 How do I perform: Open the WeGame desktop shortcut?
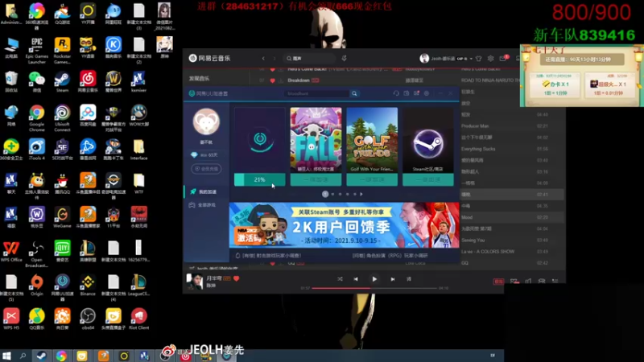(x=62, y=217)
